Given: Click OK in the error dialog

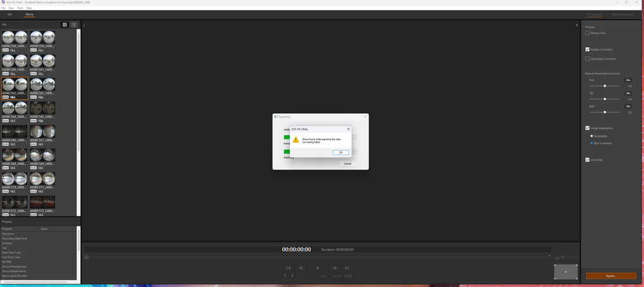Looking at the screenshot, I should pyautogui.click(x=341, y=153).
